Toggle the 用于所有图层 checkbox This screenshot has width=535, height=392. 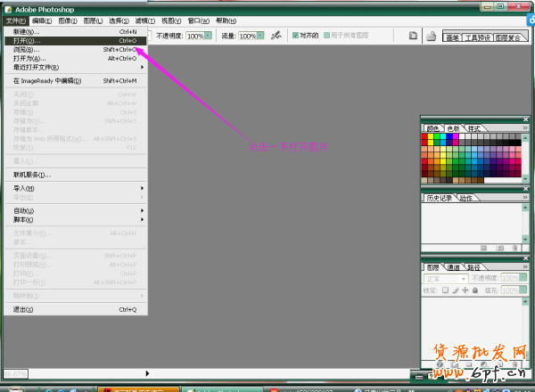point(327,36)
